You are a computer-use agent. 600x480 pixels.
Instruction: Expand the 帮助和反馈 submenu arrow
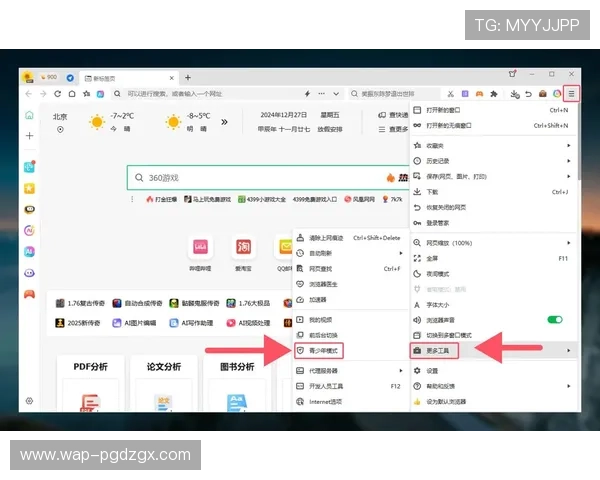click(x=569, y=386)
